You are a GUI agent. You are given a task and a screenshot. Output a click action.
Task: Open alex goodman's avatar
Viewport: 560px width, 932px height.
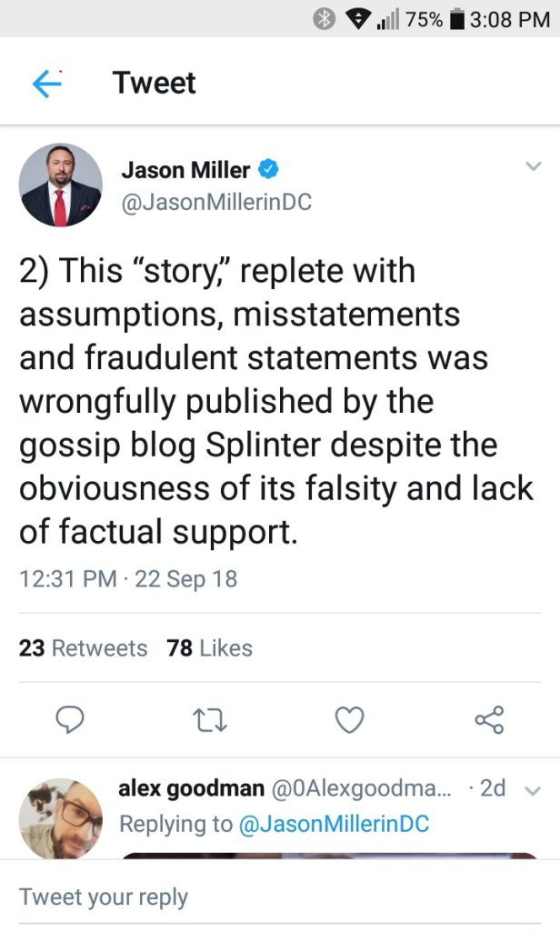point(61,817)
